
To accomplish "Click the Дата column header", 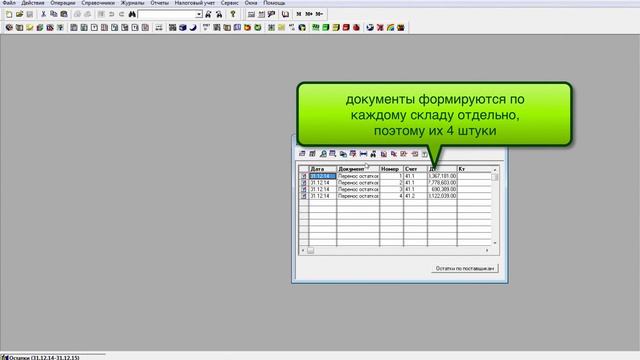I will point(323,169).
